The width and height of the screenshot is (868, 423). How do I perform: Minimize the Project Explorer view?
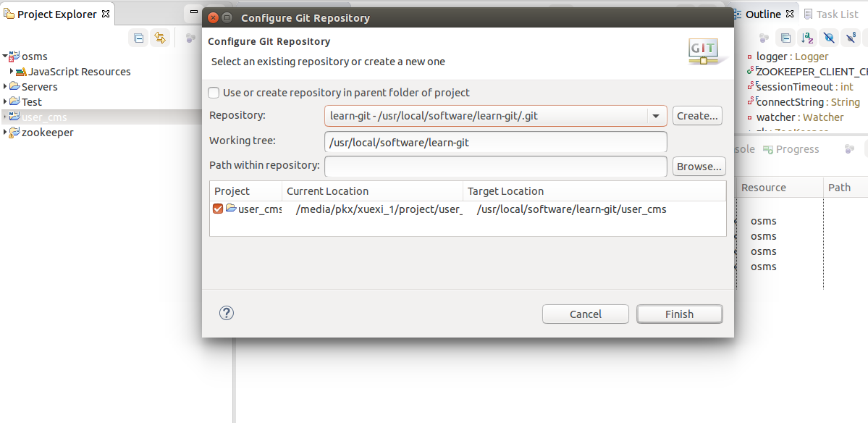tap(193, 12)
